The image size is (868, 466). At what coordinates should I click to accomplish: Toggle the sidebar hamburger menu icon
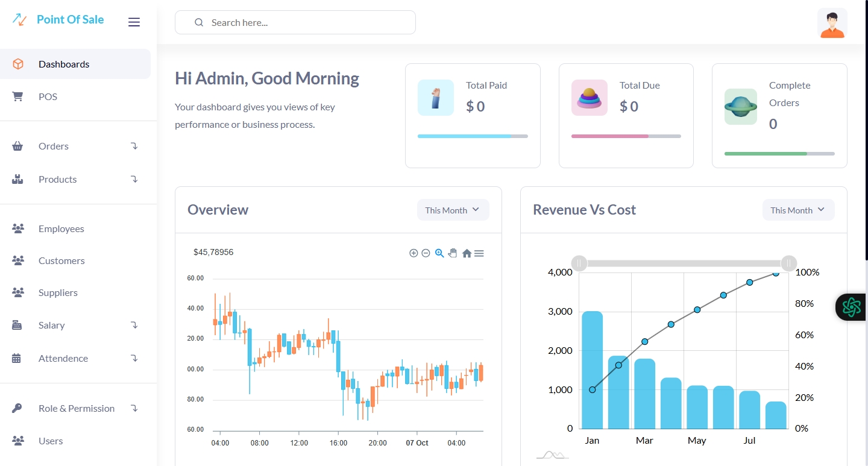(x=134, y=22)
